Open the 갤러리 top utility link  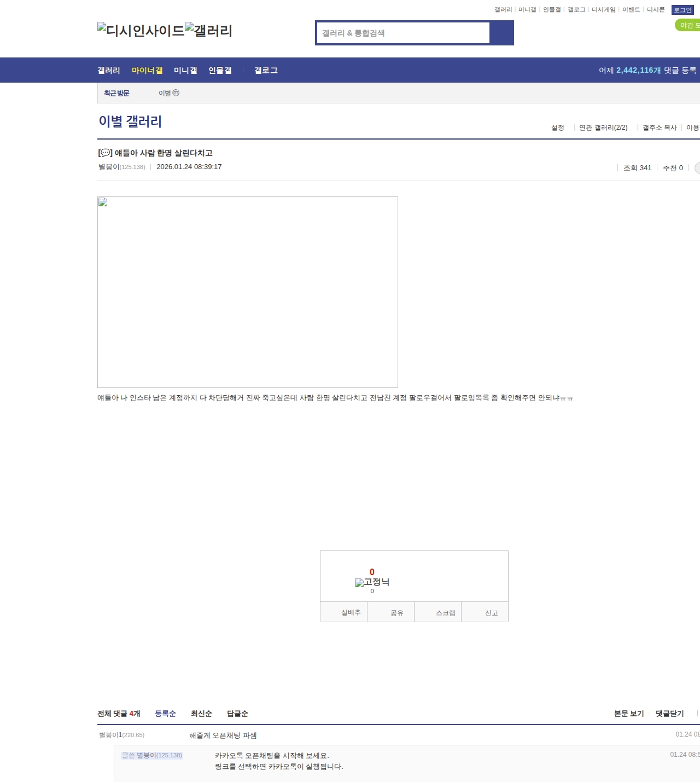pos(503,10)
